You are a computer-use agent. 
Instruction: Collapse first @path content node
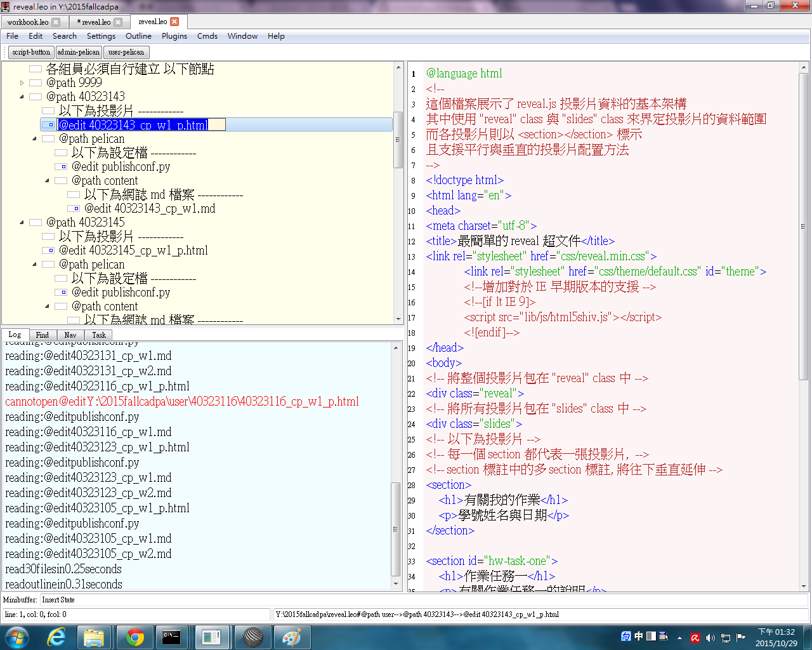pyautogui.click(x=48, y=180)
